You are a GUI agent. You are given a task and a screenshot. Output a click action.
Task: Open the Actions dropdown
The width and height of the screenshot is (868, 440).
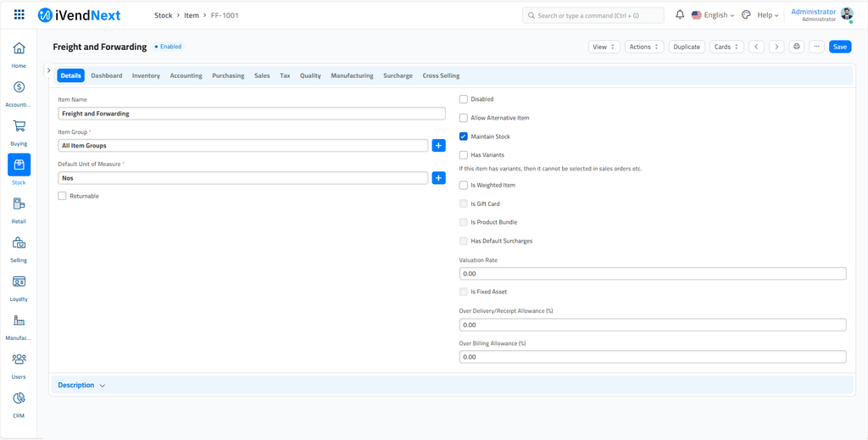644,47
